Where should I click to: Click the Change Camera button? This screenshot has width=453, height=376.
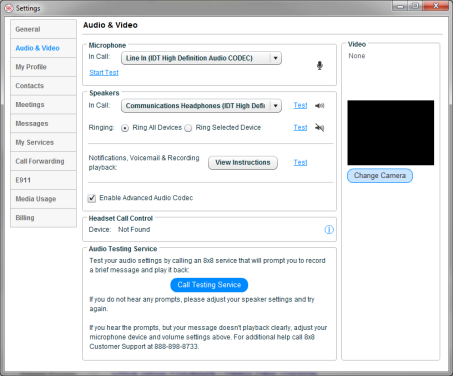[380, 176]
